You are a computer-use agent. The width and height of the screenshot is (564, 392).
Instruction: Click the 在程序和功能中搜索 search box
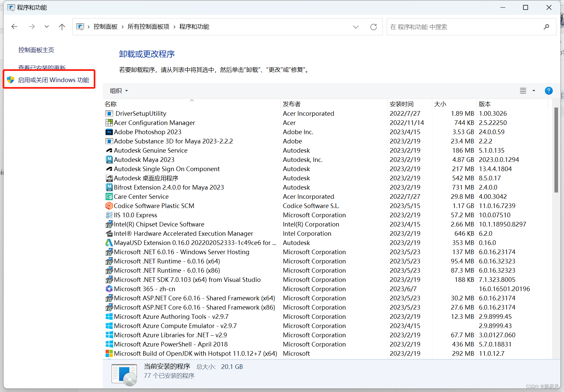coord(465,27)
